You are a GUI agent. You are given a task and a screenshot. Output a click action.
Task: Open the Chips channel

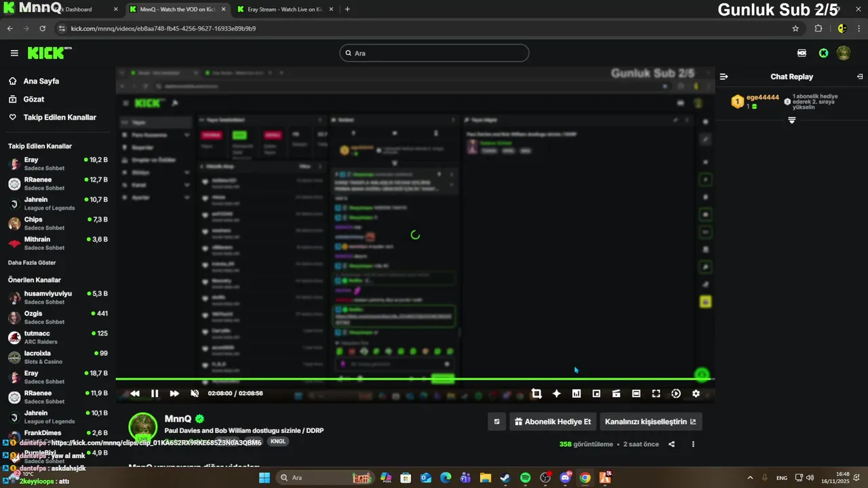(58, 223)
